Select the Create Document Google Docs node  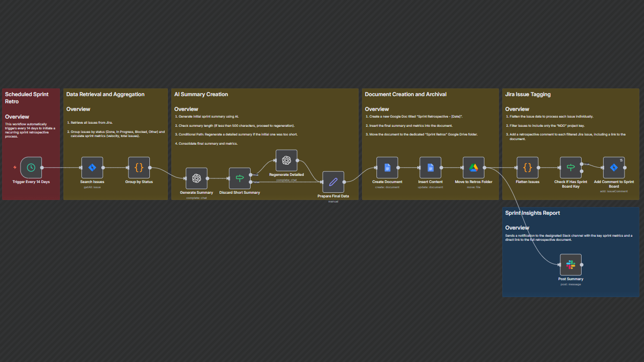(x=387, y=167)
